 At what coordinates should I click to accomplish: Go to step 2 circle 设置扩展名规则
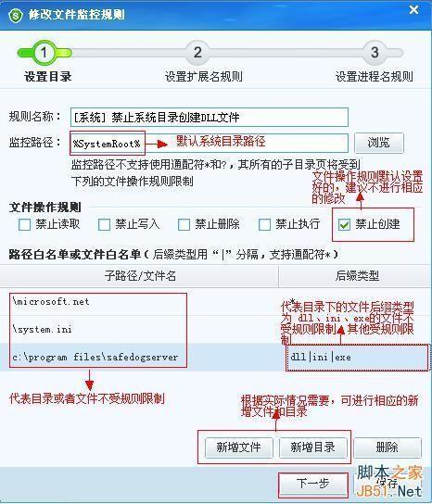[197, 53]
